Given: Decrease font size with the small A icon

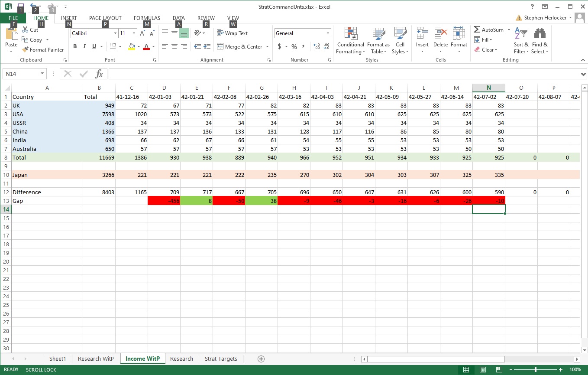Looking at the screenshot, I should click(152, 33).
